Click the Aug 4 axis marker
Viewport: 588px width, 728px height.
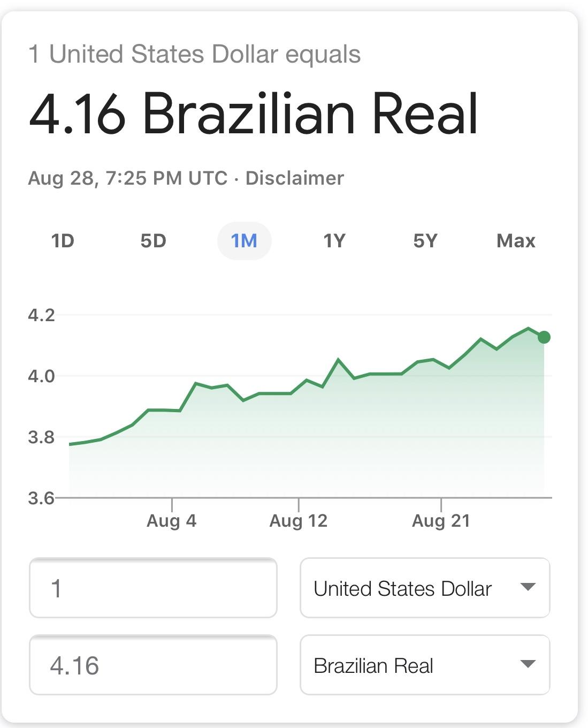point(172,520)
